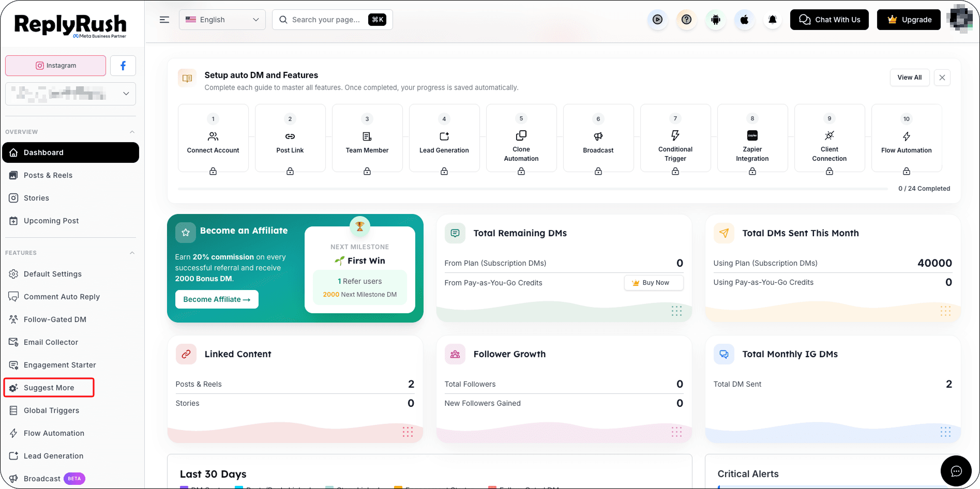Select the Instagram platform tab
This screenshot has width=980, height=489.
coord(56,66)
